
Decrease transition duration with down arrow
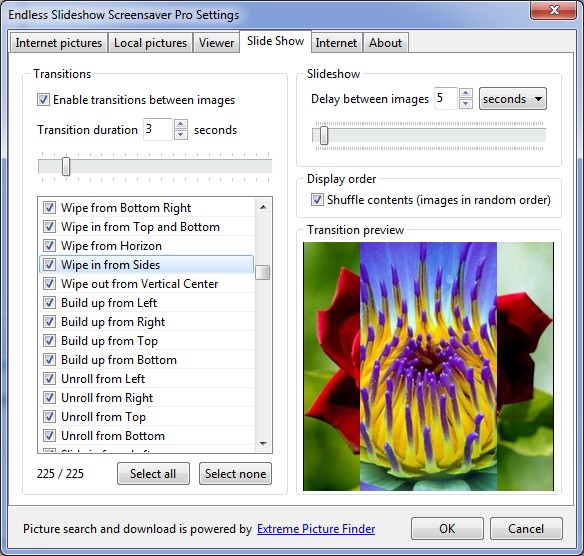click(181, 134)
